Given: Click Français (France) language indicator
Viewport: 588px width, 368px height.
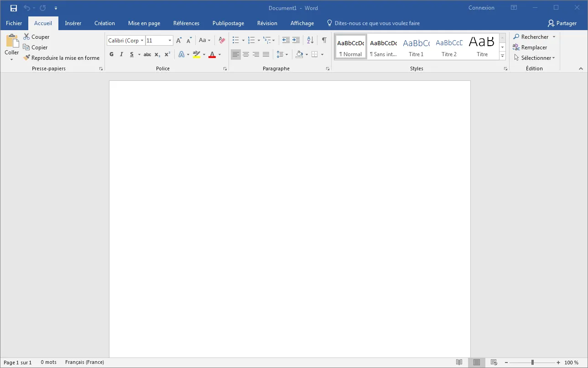Looking at the screenshot, I should [x=84, y=363].
